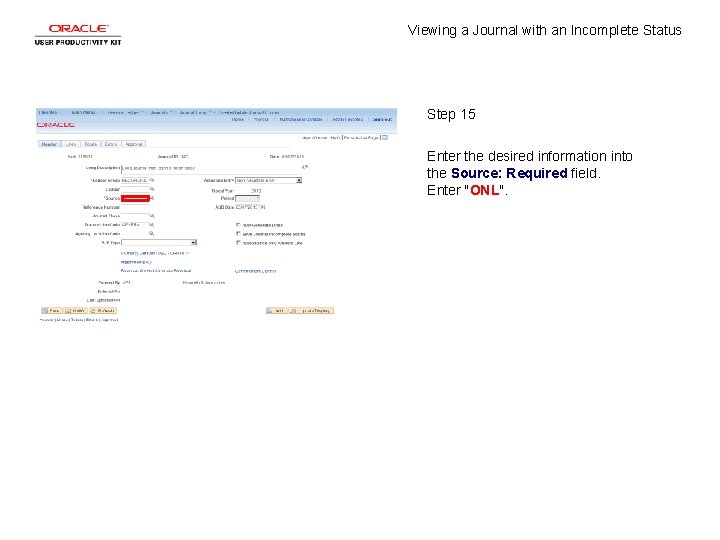Open the Main Menu breadcrumb

click(84, 112)
